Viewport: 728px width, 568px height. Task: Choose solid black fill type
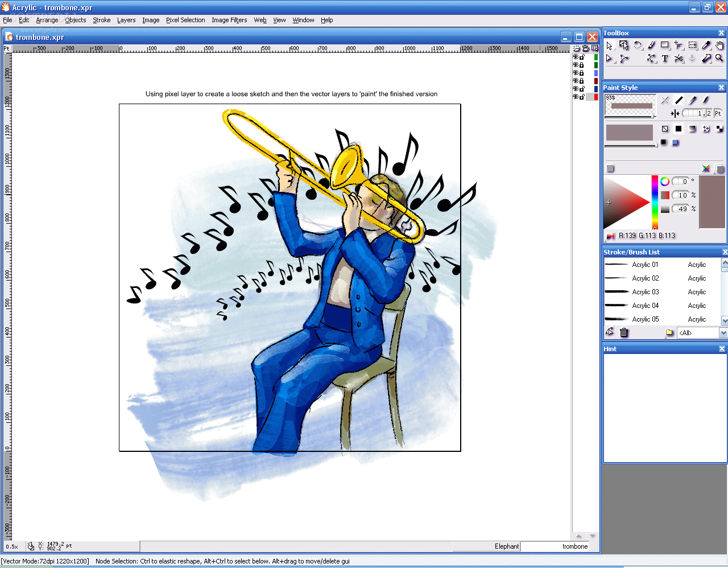[679, 129]
